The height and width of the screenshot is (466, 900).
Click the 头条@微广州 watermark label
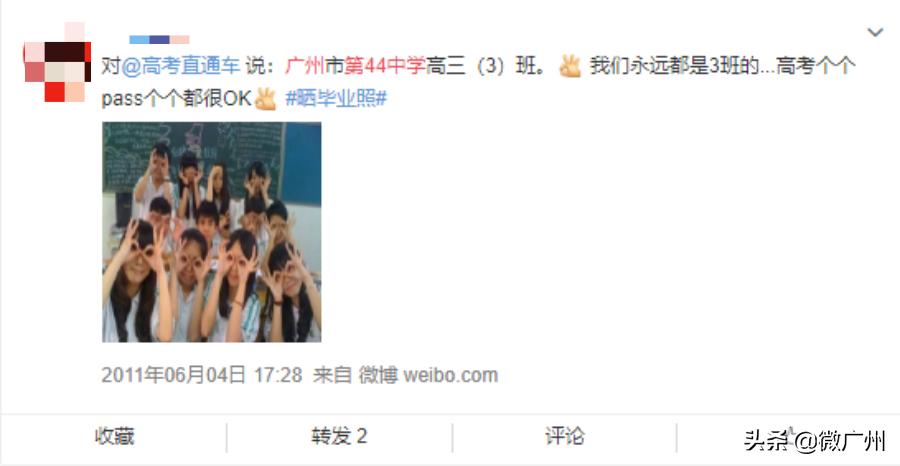point(815,441)
